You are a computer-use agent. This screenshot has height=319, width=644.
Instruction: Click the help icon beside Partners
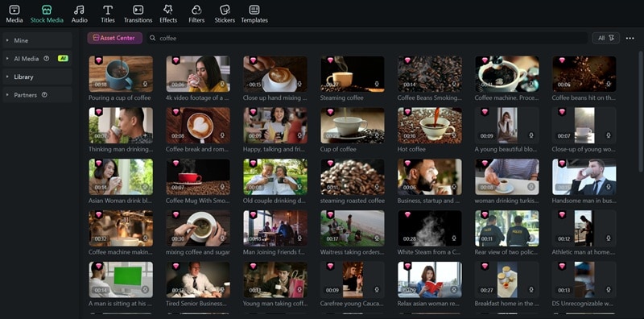(x=44, y=94)
